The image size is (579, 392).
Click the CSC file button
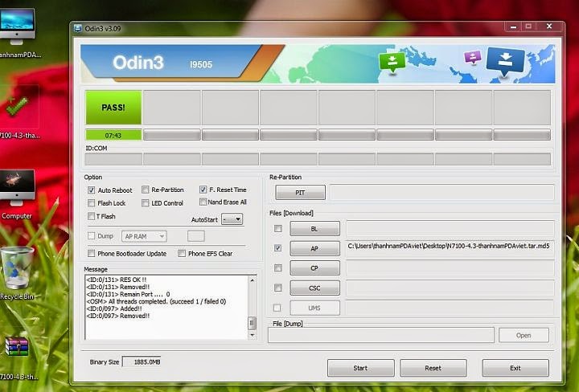click(x=314, y=288)
